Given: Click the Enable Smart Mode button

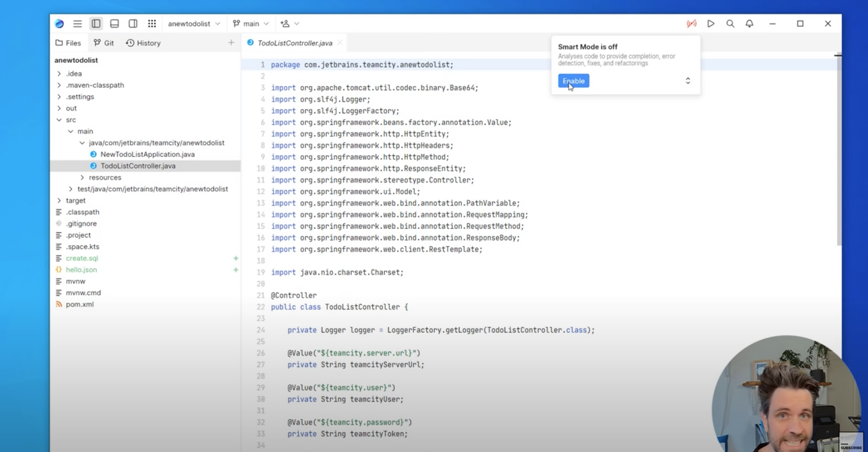Looking at the screenshot, I should click(573, 81).
